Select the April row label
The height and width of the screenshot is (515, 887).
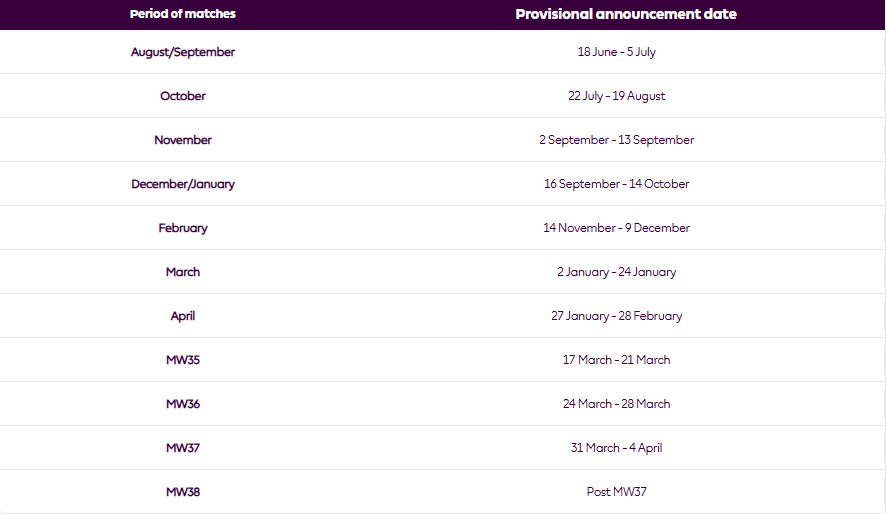coord(183,316)
